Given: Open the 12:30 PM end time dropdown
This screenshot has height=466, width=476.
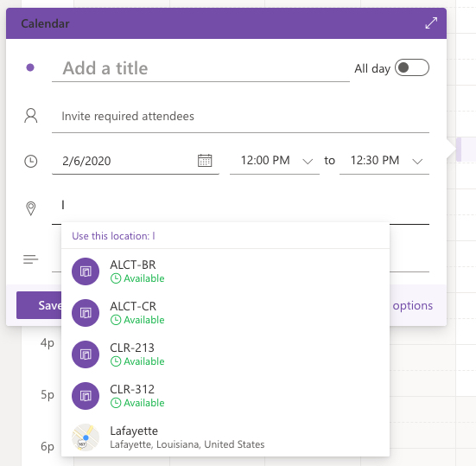Looking at the screenshot, I should (x=384, y=161).
